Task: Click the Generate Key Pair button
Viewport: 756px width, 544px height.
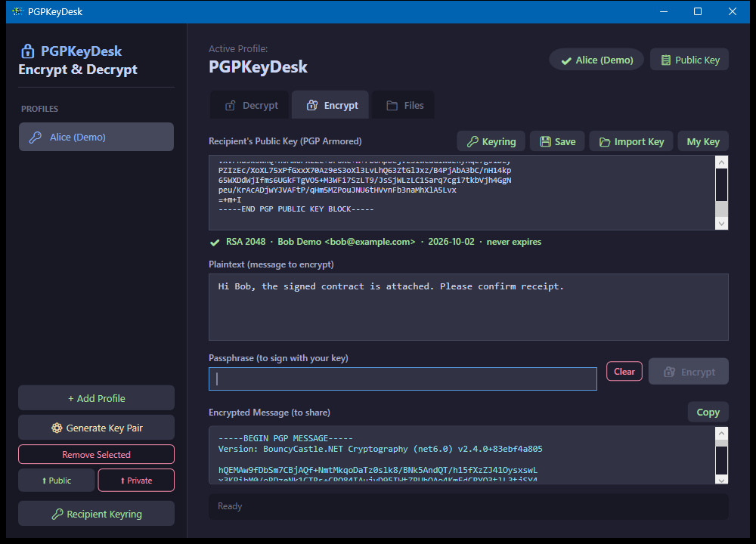Action: click(x=97, y=428)
